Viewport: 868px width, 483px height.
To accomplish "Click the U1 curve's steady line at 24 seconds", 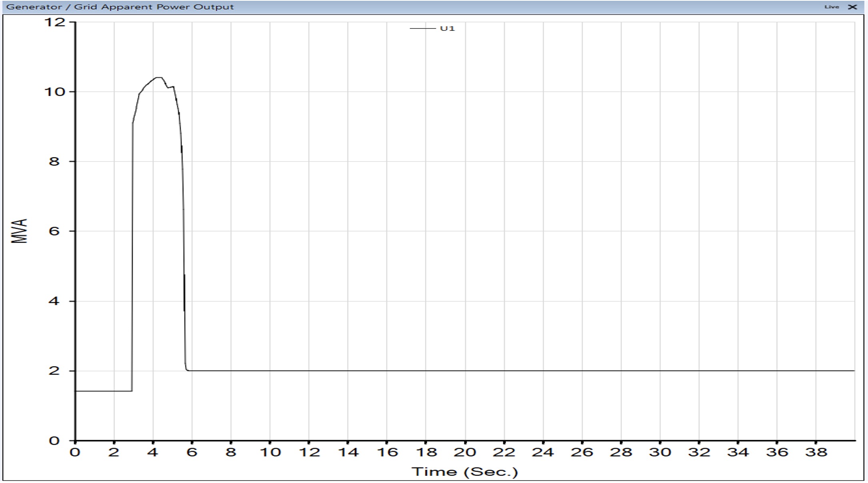I will coord(543,371).
